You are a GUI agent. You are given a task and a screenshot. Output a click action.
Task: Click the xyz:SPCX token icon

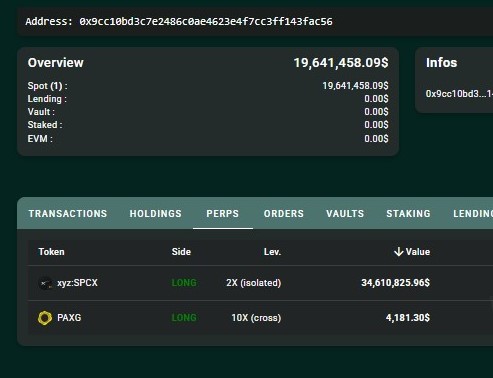[x=45, y=283]
